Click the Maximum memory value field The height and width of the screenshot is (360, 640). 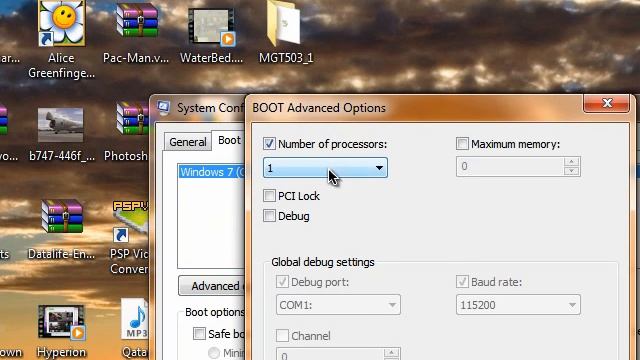click(x=511, y=167)
